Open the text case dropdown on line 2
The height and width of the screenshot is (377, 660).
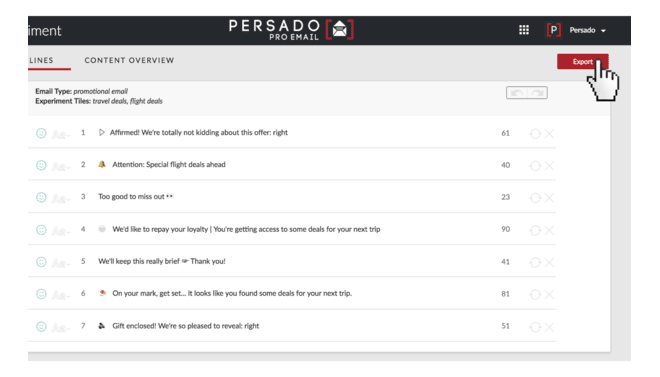coord(61,166)
